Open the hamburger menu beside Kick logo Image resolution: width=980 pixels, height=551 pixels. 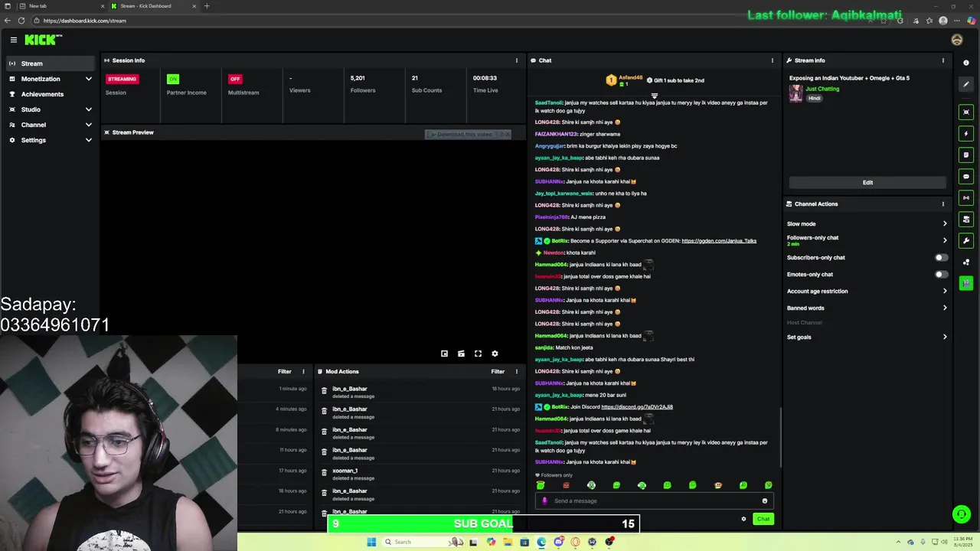pyautogui.click(x=13, y=40)
